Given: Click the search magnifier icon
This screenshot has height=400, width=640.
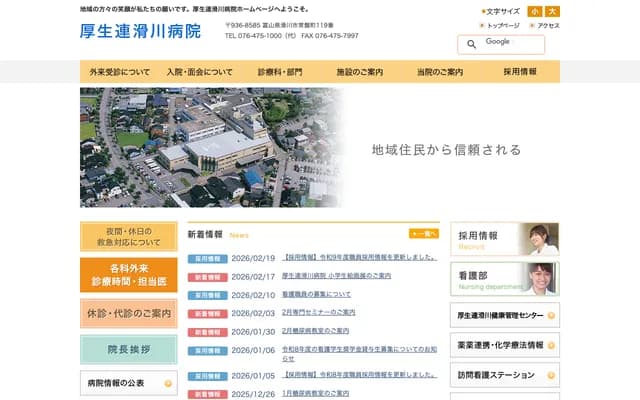Looking at the screenshot, I should click(x=471, y=45).
